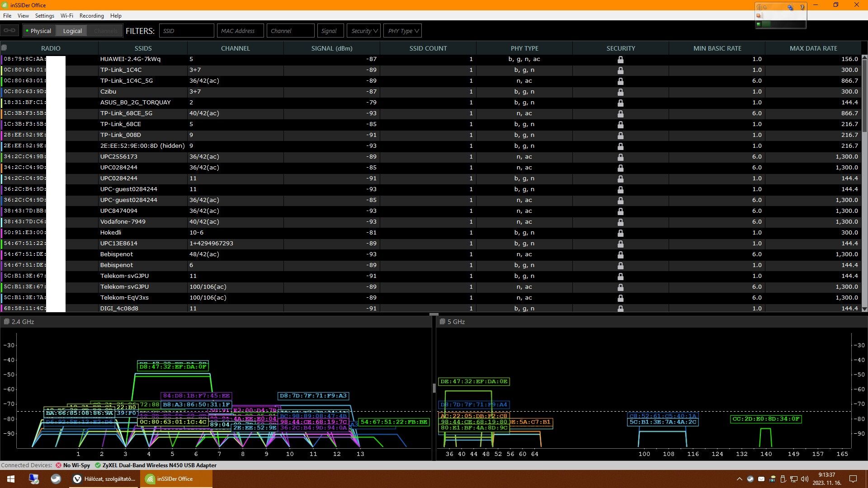This screenshot has width=868, height=488.
Task: Click the link icon left of Physical
Action: pos(9,31)
